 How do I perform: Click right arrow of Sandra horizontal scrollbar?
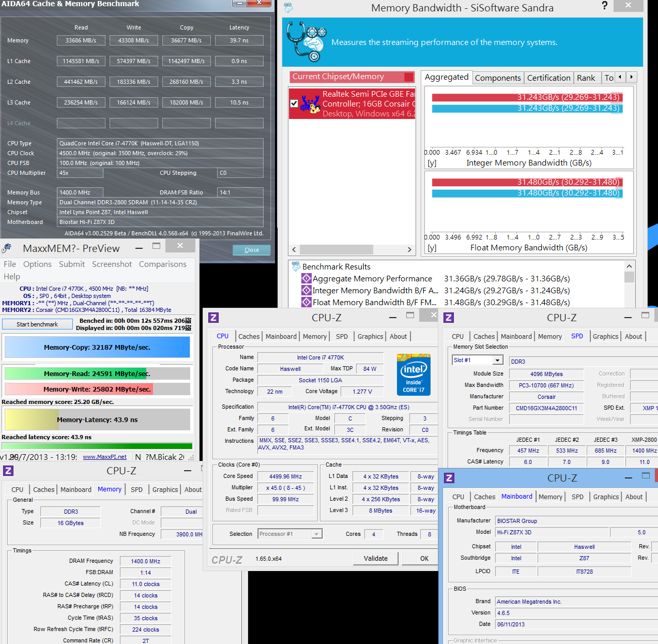pos(409,249)
